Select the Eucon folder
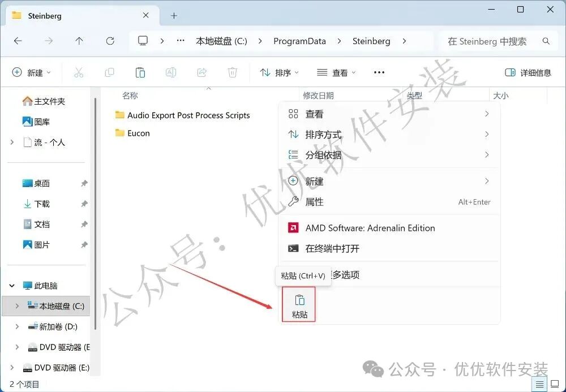The width and height of the screenshot is (566, 392). coord(132,133)
